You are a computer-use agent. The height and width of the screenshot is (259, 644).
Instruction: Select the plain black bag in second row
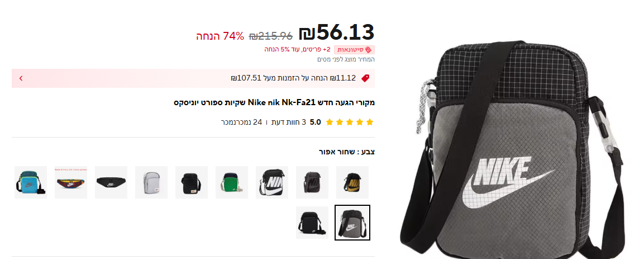312,223
